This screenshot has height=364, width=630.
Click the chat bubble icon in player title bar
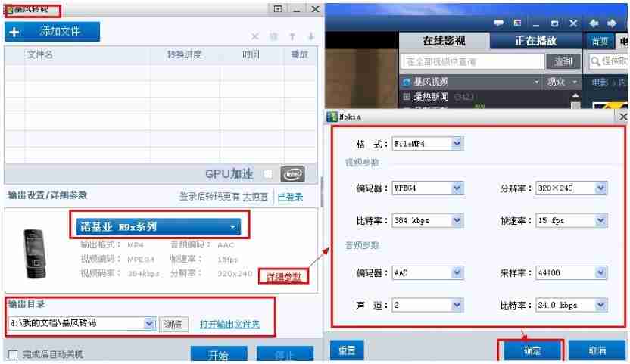click(x=498, y=23)
